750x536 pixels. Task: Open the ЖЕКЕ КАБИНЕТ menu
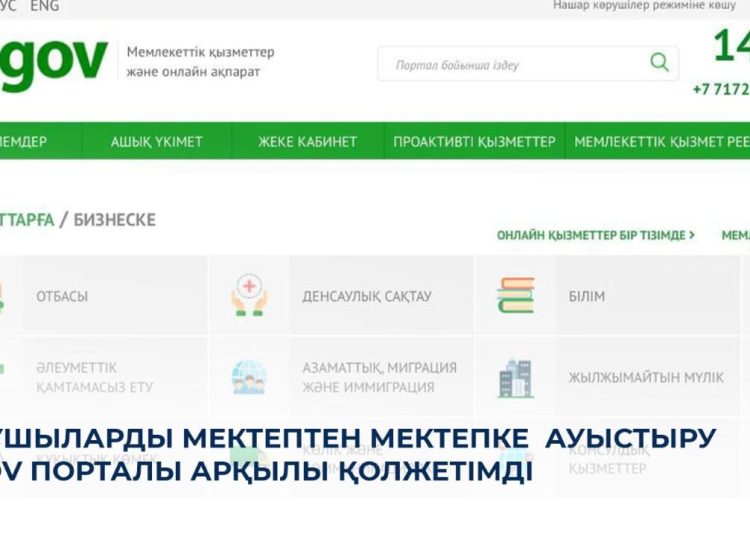pos(307,142)
